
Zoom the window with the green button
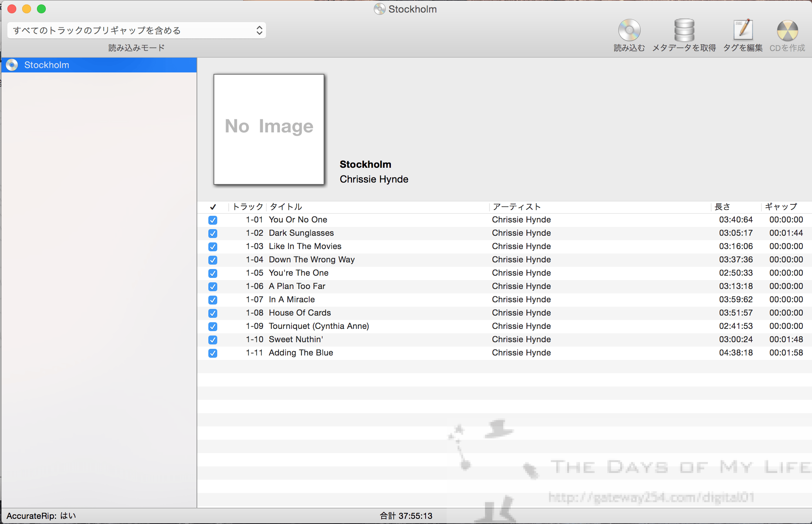pyautogui.click(x=41, y=9)
